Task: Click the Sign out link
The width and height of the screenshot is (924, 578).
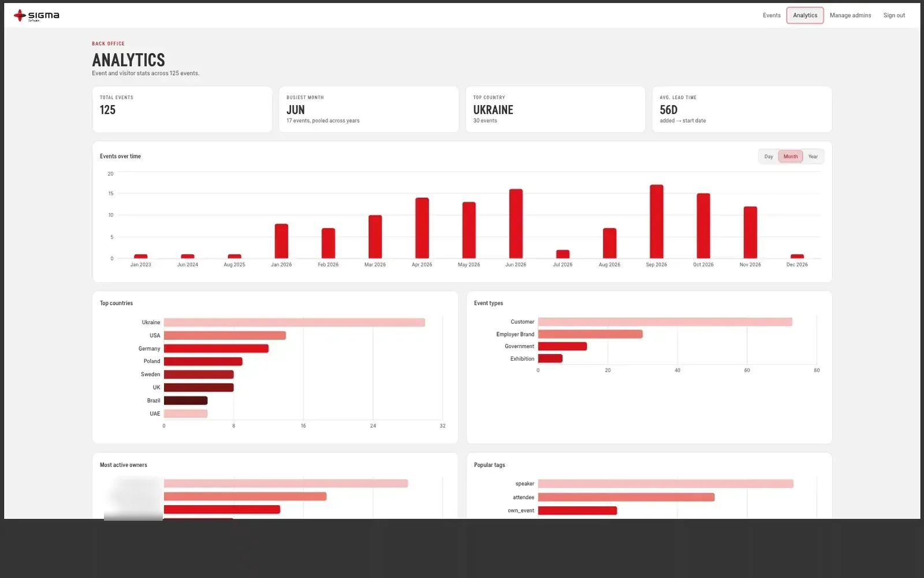Action: coord(894,16)
